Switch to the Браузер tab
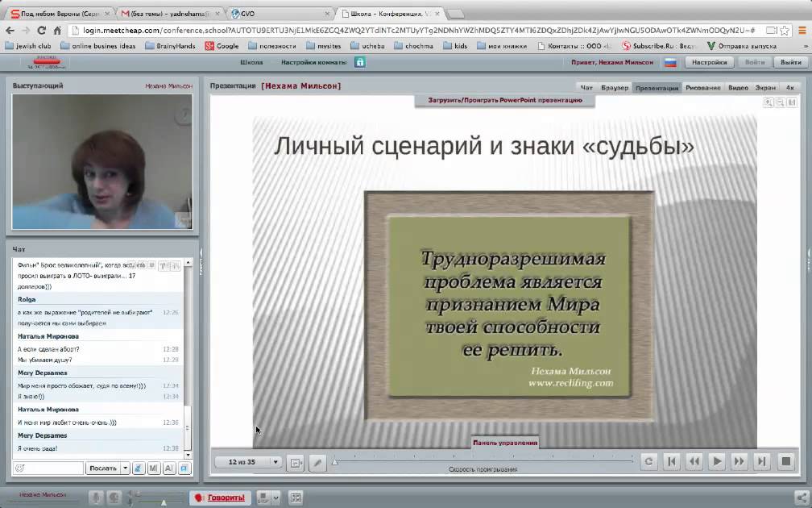 coord(615,88)
